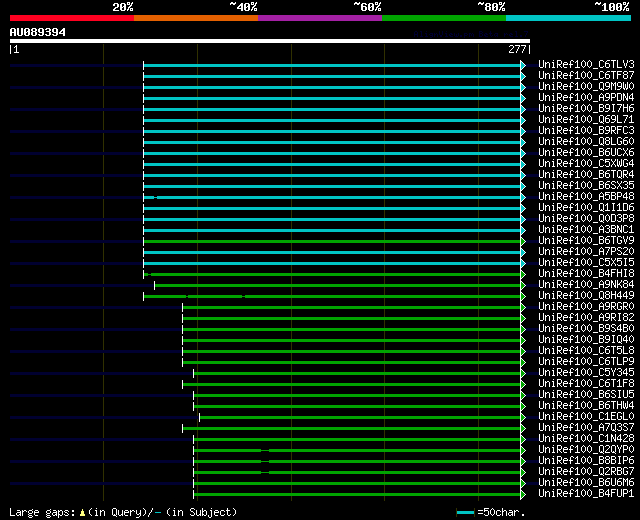The width and height of the screenshot is (640, 520).
Task: Click the orange ~40% identity color band
Action: point(196,18)
